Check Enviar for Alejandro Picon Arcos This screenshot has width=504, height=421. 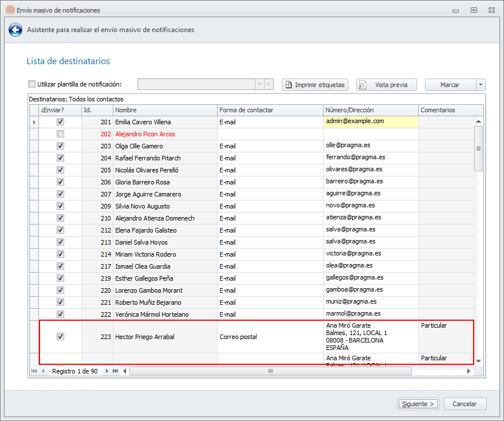60,134
